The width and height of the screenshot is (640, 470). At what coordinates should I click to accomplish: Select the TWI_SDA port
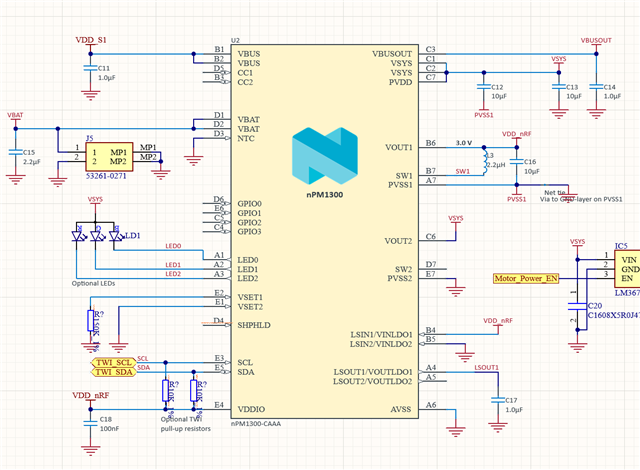[113, 372]
